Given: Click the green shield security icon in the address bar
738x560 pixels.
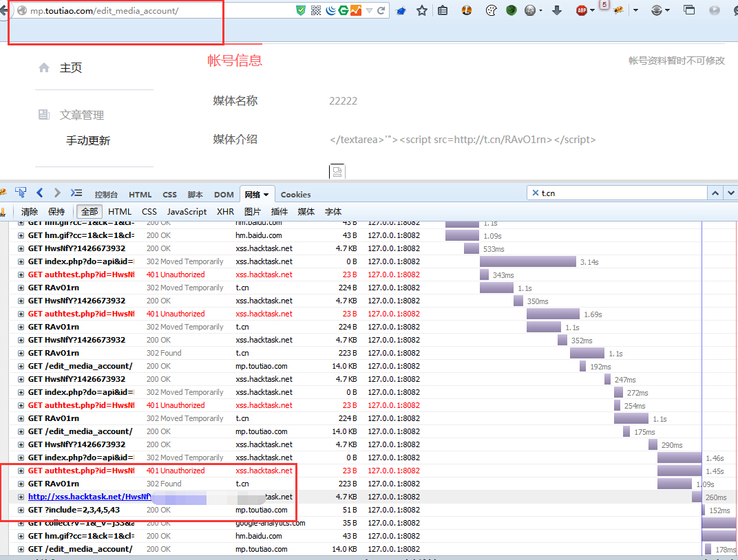Looking at the screenshot, I should click(301, 10).
